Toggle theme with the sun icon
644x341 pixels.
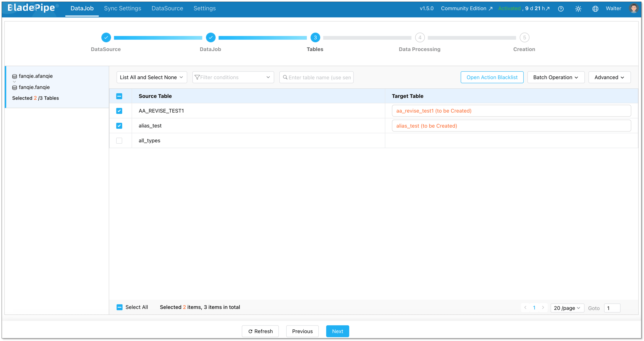point(578,9)
